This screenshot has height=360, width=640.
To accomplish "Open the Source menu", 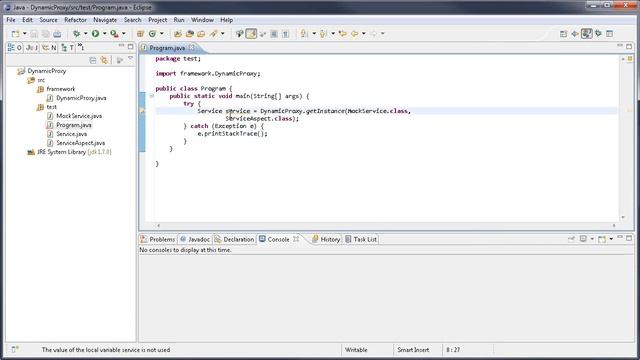I will point(48,20).
